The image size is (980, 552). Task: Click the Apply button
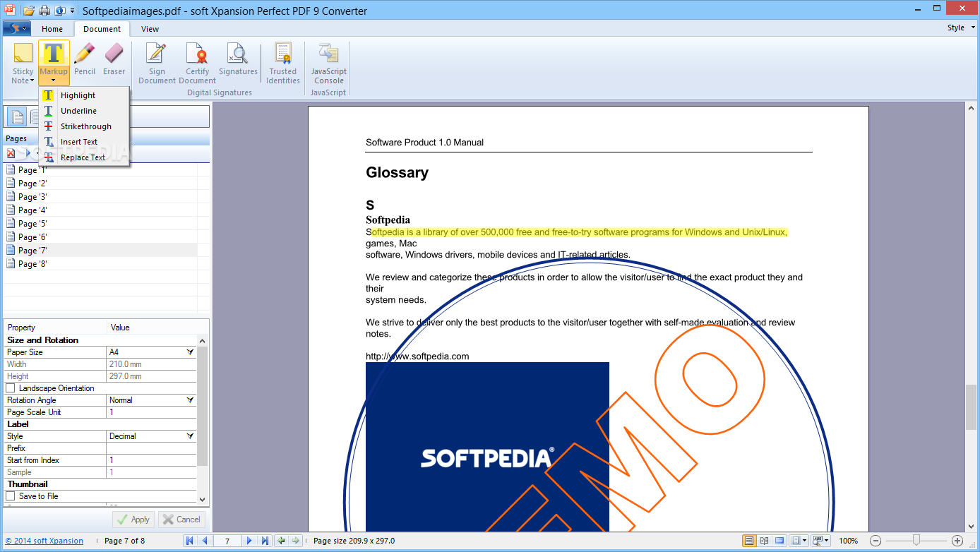pyautogui.click(x=133, y=520)
